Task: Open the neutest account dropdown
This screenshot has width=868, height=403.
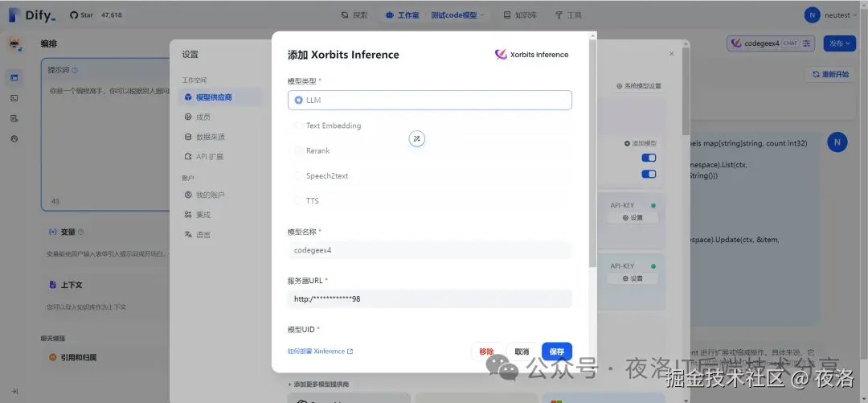Action: click(832, 15)
